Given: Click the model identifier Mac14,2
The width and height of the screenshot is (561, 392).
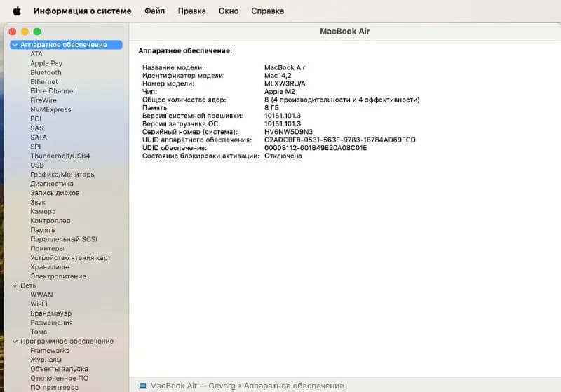Looking at the screenshot, I should [x=278, y=76].
